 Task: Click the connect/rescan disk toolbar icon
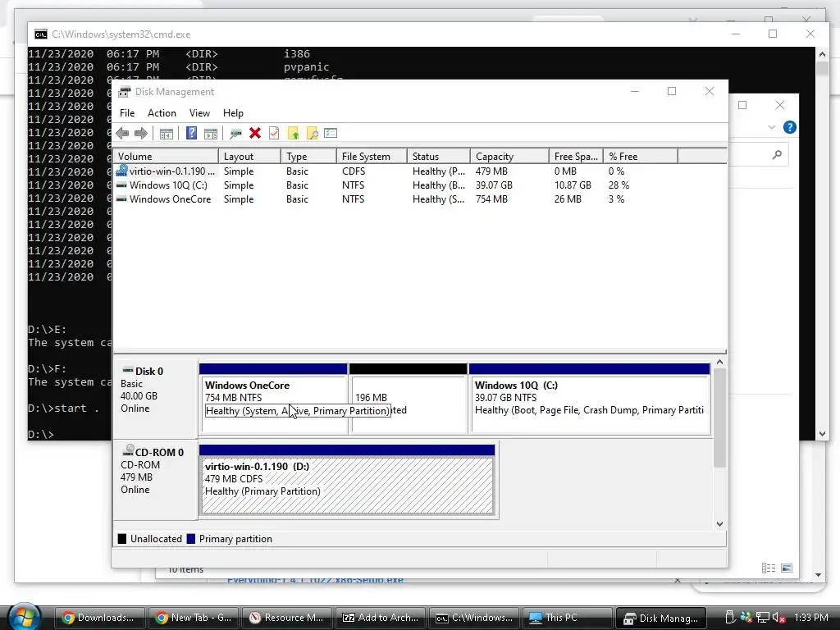(235, 134)
